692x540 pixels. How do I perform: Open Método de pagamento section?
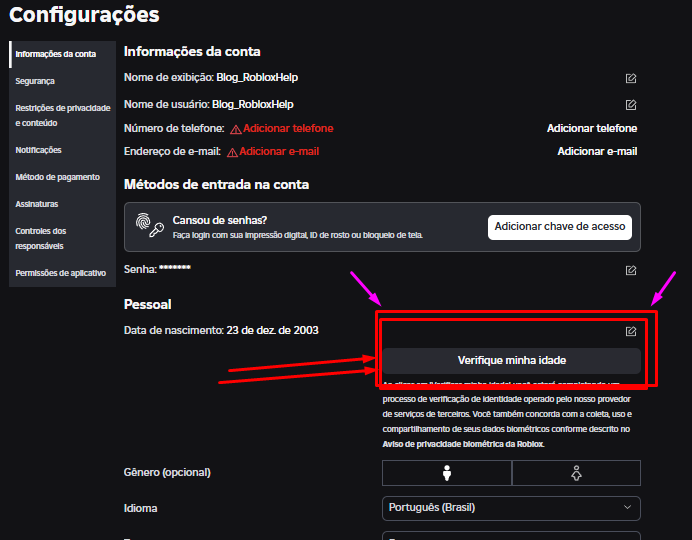[57, 177]
